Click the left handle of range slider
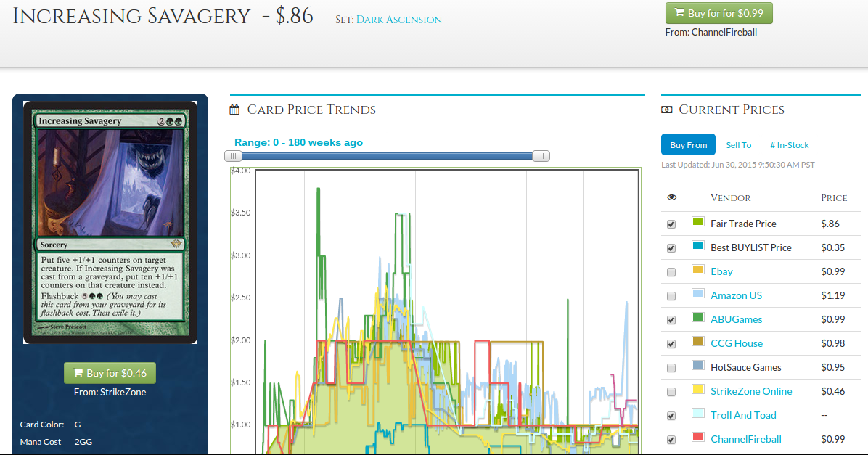This screenshot has height=455, width=868. pyautogui.click(x=233, y=156)
